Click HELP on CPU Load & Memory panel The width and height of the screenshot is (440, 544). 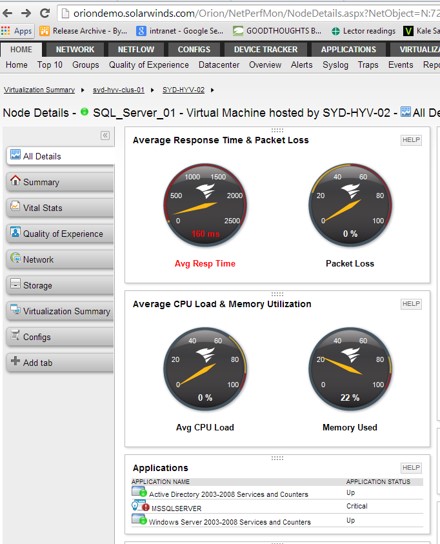click(411, 304)
